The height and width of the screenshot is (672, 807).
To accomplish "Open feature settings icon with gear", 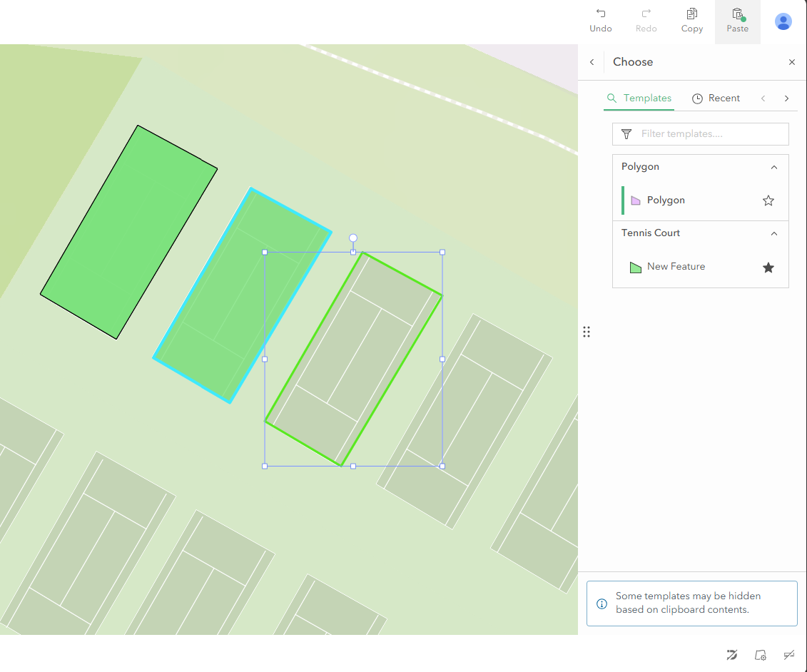I will (x=760, y=655).
